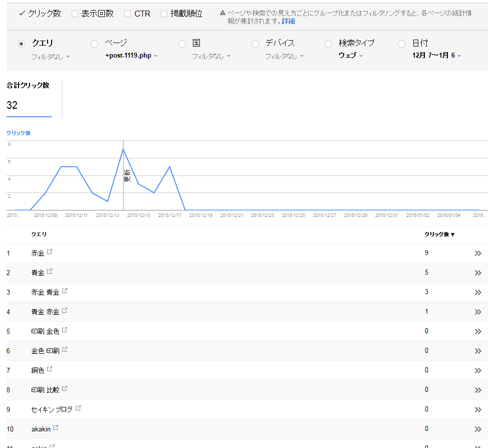The height and width of the screenshot is (448, 494).
Task: Click external link icon beside "青金"
Action: tap(49, 272)
